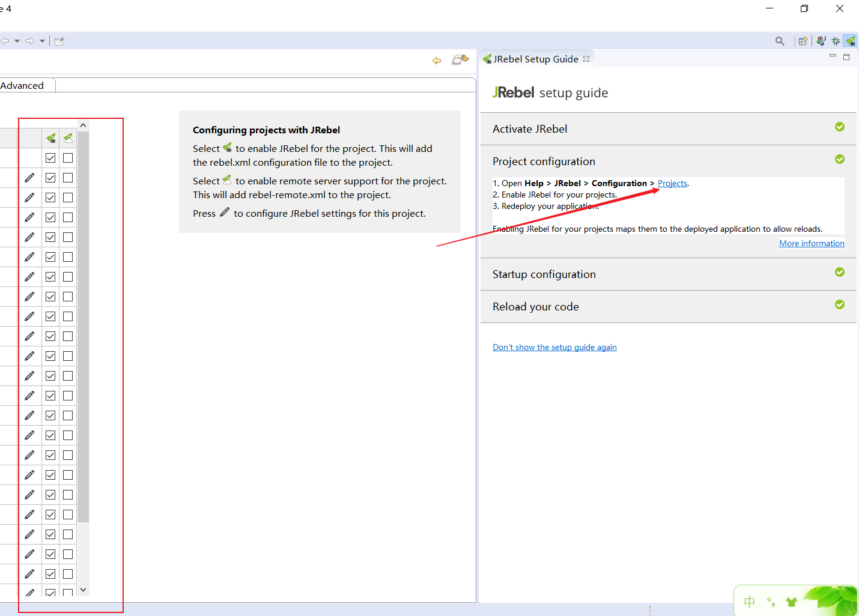Maximize the JRebel Setup Guide view

[x=846, y=57]
